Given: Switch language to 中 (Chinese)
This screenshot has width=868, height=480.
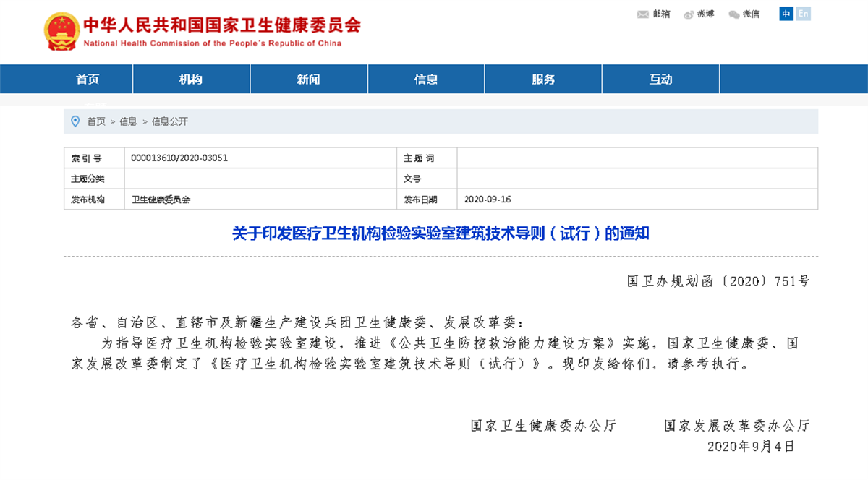Looking at the screenshot, I should tap(786, 14).
